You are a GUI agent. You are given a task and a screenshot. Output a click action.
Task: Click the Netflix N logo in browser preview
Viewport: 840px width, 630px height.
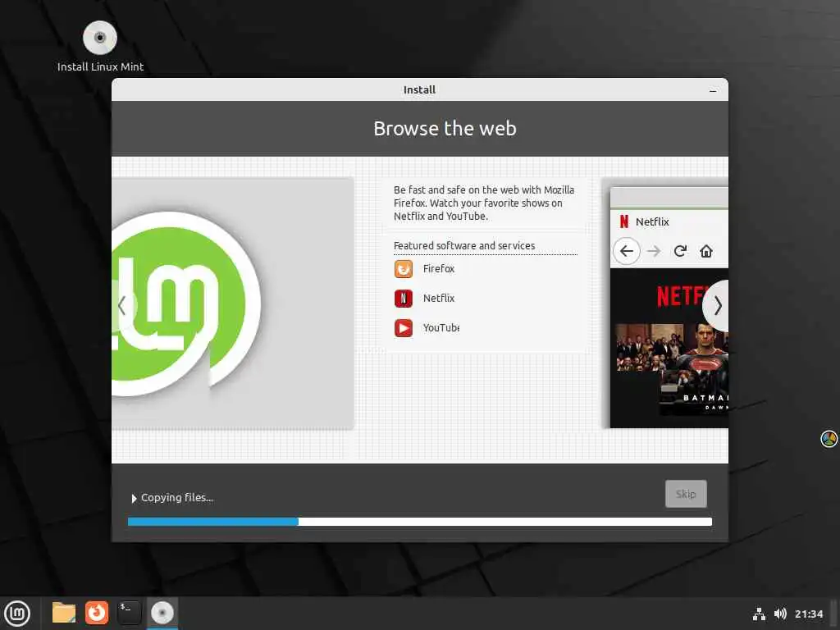point(623,221)
